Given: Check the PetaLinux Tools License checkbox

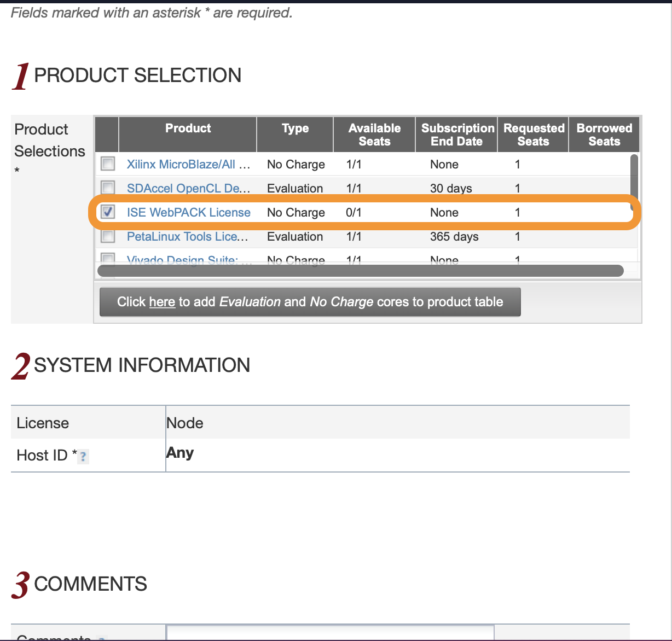Looking at the screenshot, I should coord(108,236).
